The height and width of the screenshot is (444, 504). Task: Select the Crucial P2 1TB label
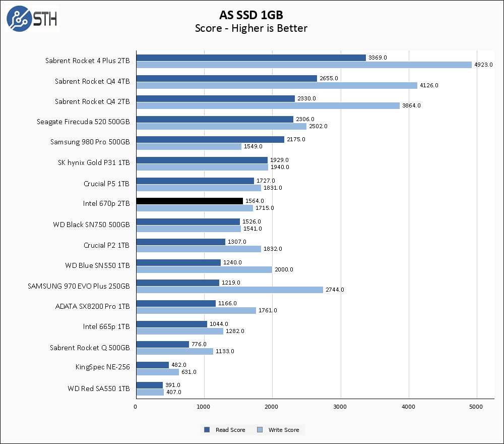(106, 246)
